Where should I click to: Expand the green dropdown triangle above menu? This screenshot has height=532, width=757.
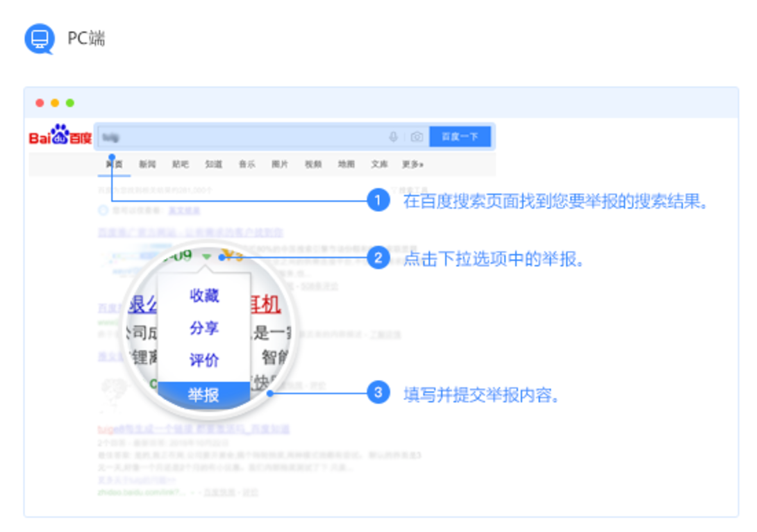207,257
